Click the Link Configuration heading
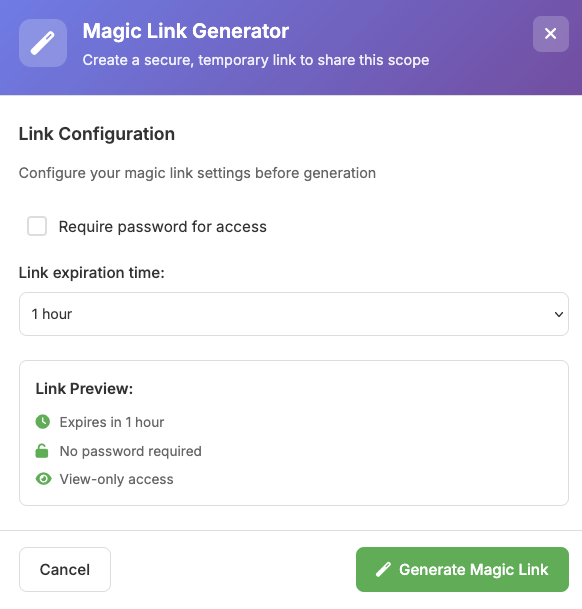 pos(97,134)
